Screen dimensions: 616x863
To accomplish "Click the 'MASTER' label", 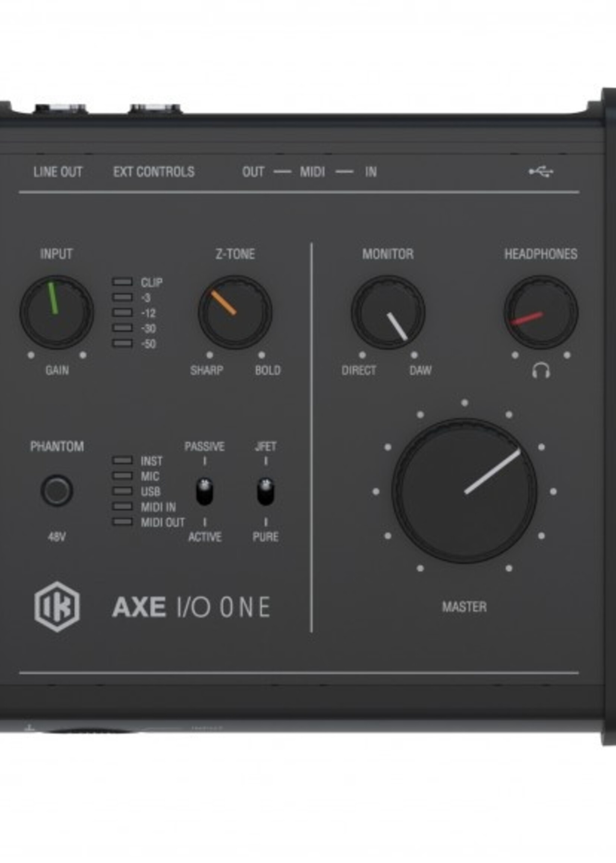I will pyautogui.click(x=464, y=607).
